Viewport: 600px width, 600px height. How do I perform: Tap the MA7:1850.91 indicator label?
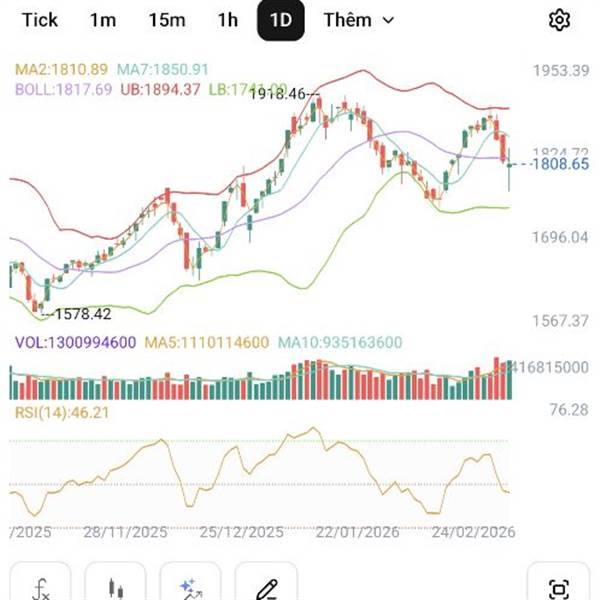coord(163,70)
